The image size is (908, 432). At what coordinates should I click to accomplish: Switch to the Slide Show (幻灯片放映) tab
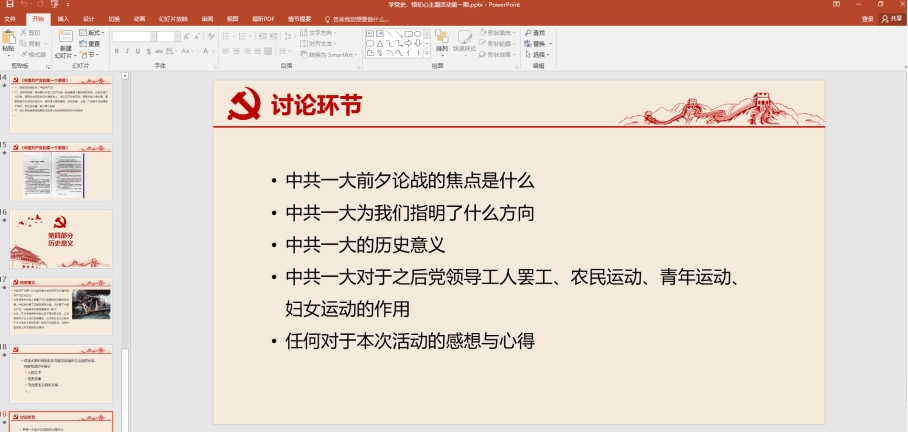[174, 19]
